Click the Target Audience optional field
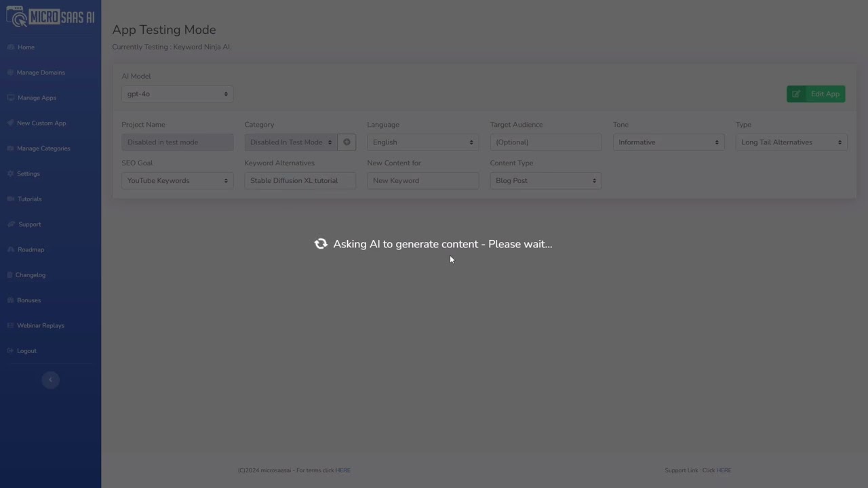Viewport: 868px width, 488px height. click(x=546, y=142)
